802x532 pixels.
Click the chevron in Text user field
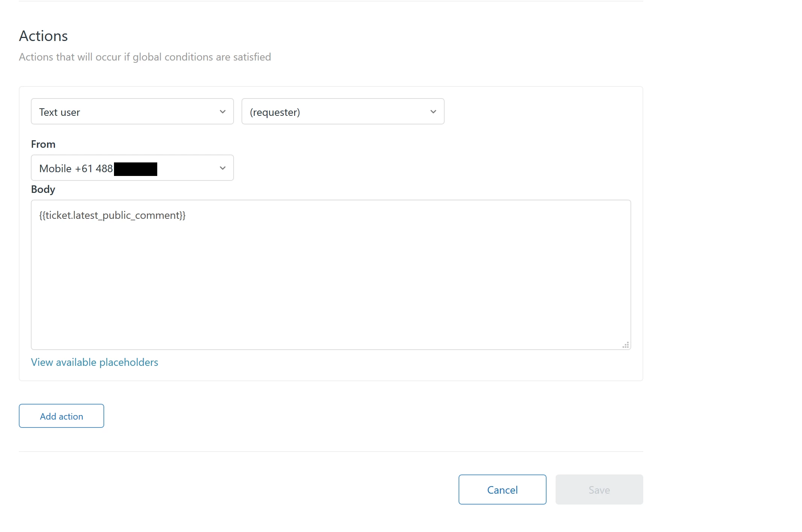click(223, 112)
